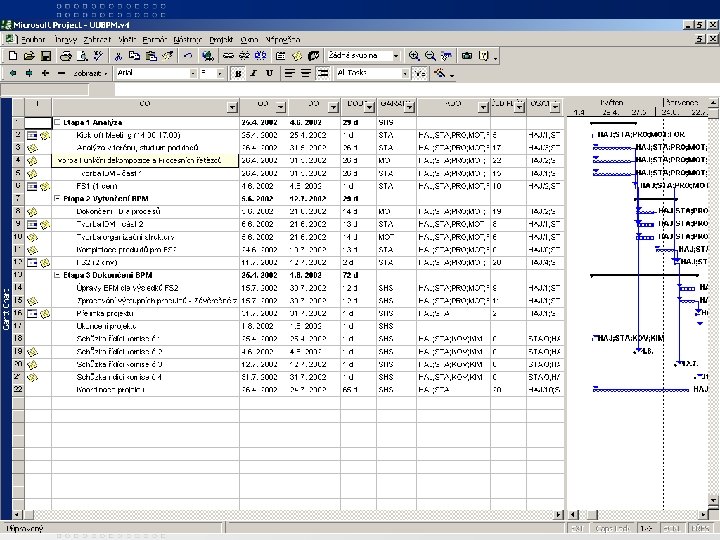Screen dimensions: 720x540
Task: Click row header number 13
Action: click(17, 274)
